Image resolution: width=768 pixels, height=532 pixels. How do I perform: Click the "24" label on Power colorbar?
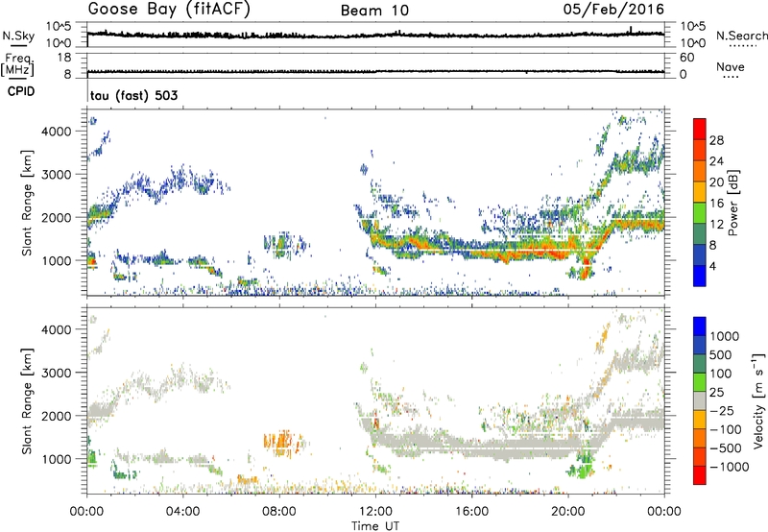pos(716,161)
